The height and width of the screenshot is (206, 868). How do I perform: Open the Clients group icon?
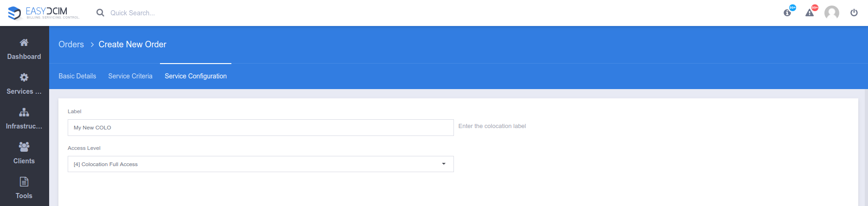(24, 147)
